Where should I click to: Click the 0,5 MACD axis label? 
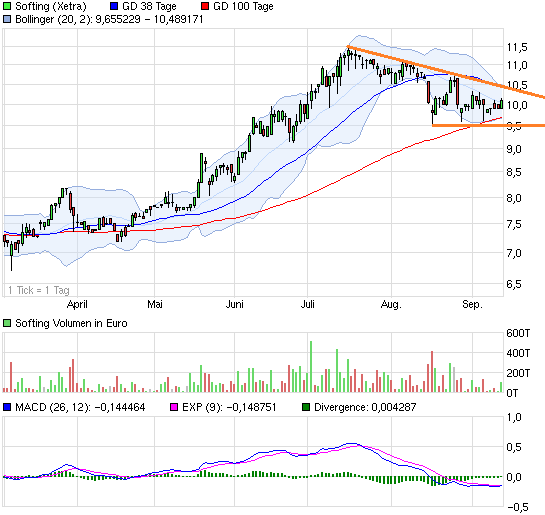pos(514,447)
